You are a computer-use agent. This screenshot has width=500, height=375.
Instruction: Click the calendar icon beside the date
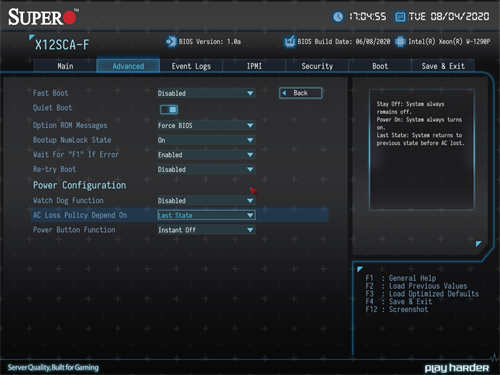[x=400, y=17]
